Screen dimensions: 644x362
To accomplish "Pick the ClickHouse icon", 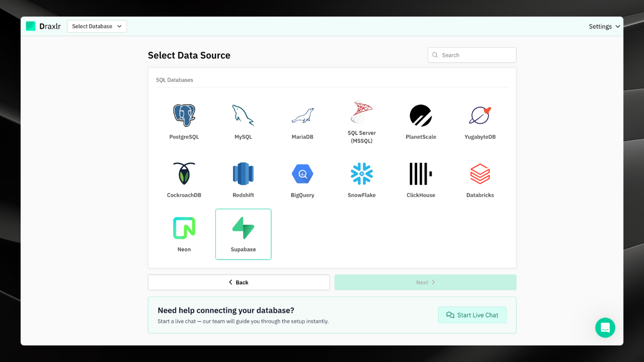I will pyautogui.click(x=421, y=174).
